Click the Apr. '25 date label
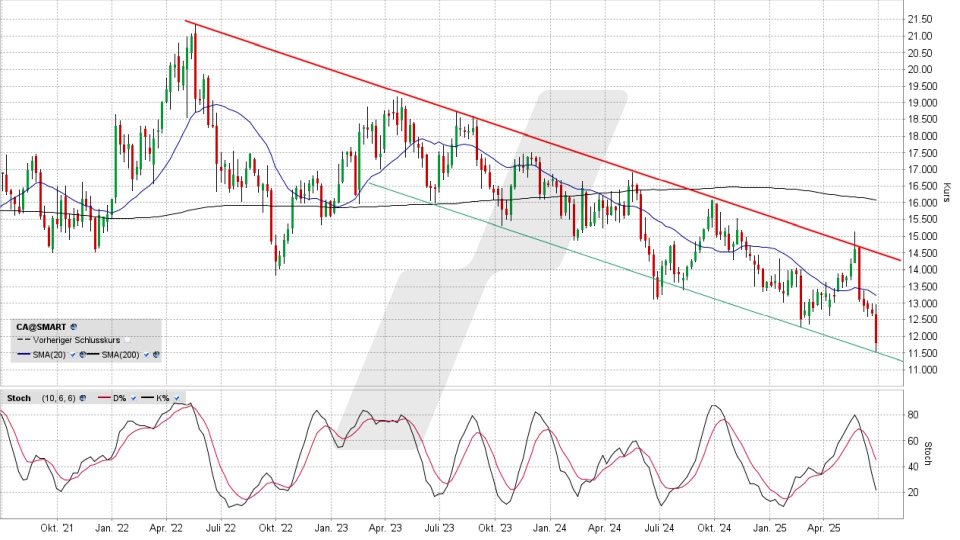960x540 pixels. pos(823,528)
